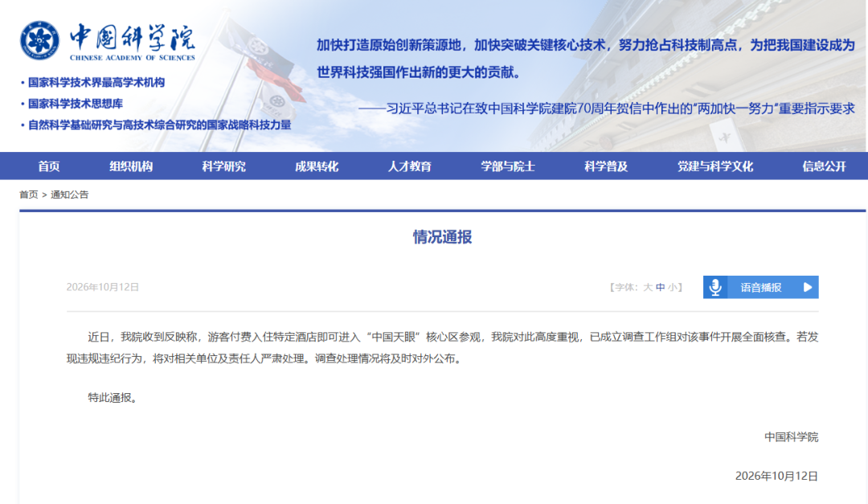Set font size to 中
This screenshot has width=868, height=504.
click(661, 287)
